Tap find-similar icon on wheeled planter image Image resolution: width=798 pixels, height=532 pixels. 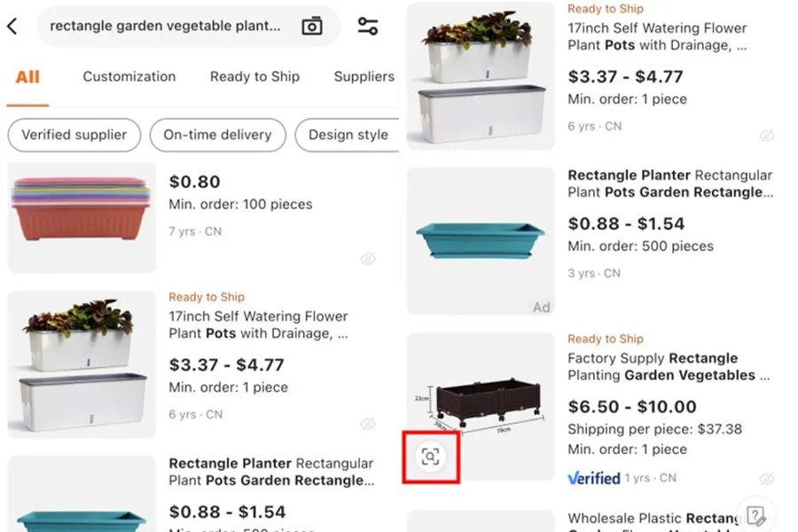pyautogui.click(x=430, y=457)
